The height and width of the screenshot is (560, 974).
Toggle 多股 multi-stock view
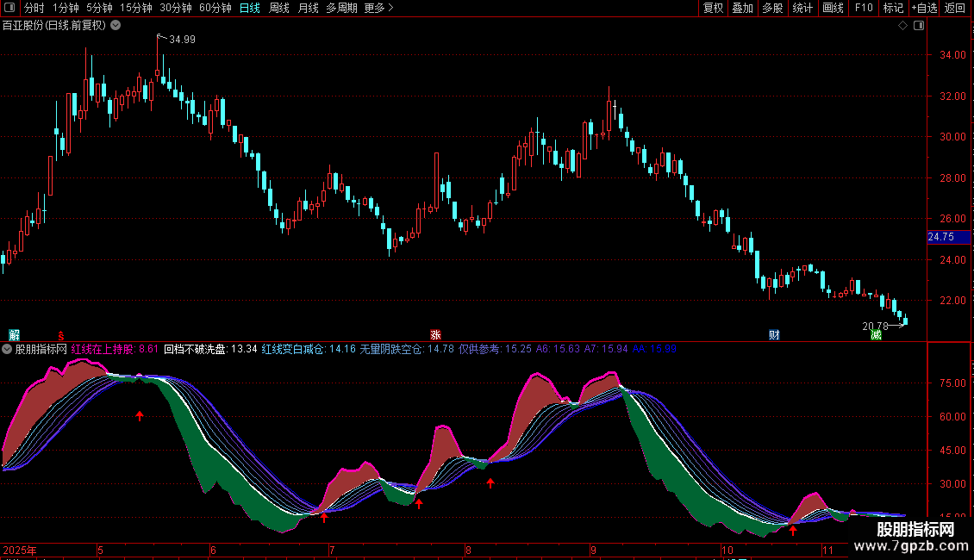pos(772,9)
